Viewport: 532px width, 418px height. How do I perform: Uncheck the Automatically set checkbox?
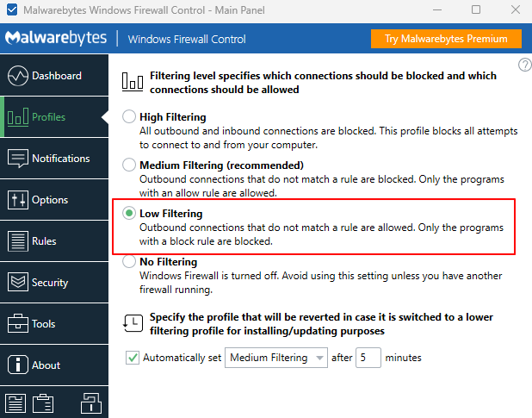point(132,358)
